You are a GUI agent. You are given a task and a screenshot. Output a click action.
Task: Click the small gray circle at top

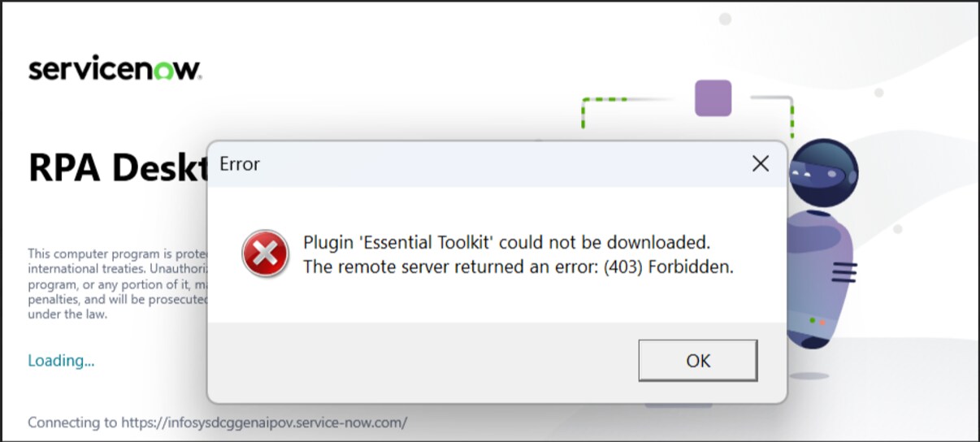tap(725, 19)
